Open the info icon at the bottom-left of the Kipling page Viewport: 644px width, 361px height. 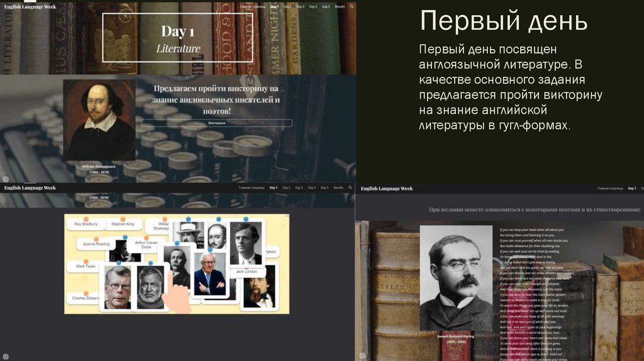pyautogui.click(x=362, y=356)
